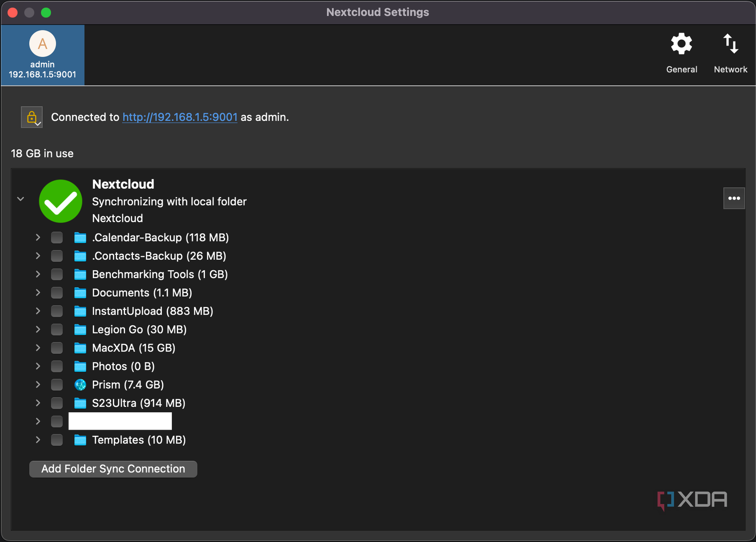This screenshot has width=756, height=542.
Task: Expand the Benchmarking Tools folder
Action: tap(38, 274)
